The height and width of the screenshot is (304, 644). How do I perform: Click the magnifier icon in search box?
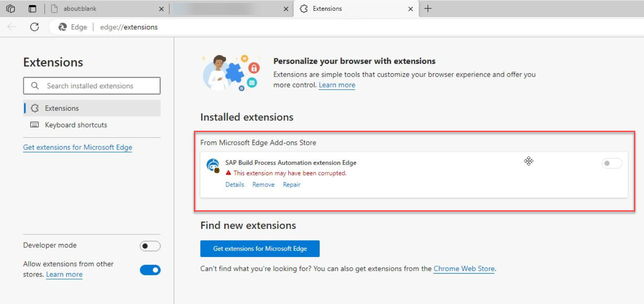(35, 86)
